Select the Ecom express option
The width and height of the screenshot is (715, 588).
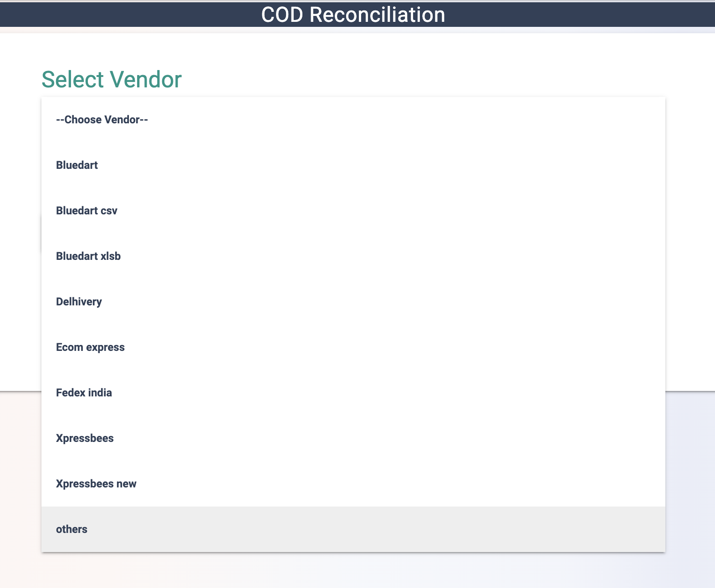(353, 347)
